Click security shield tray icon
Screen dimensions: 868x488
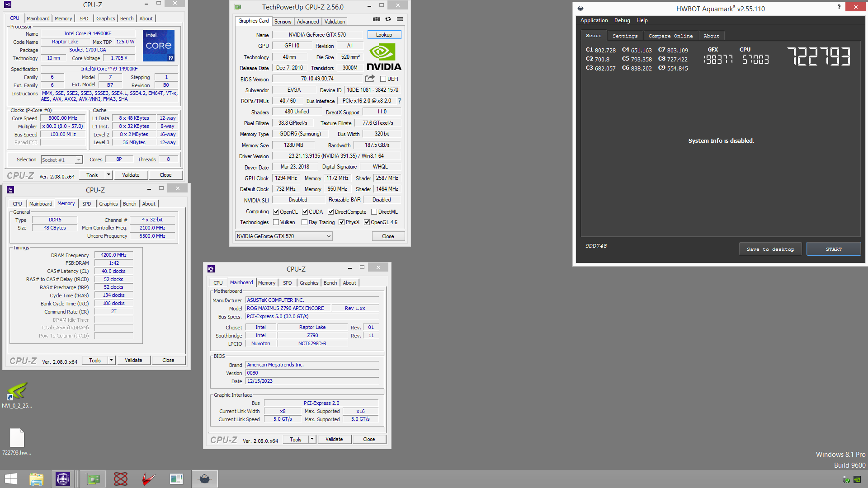pos(846,480)
